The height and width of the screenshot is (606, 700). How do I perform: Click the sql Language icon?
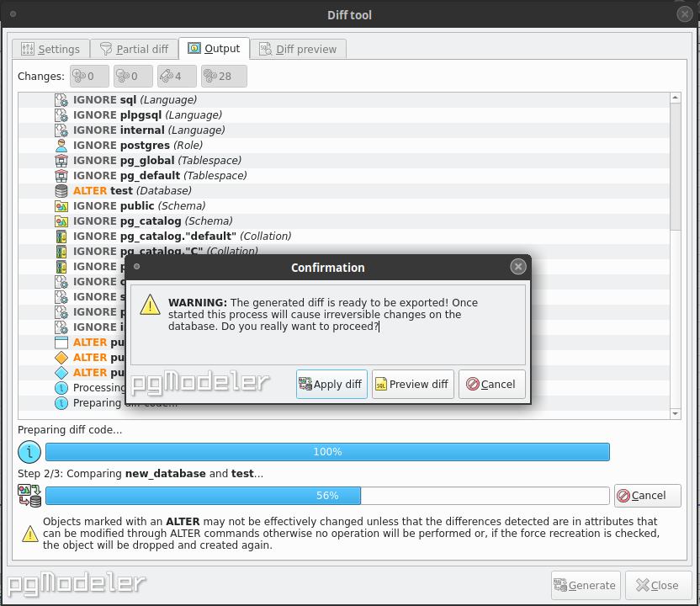coord(61,99)
